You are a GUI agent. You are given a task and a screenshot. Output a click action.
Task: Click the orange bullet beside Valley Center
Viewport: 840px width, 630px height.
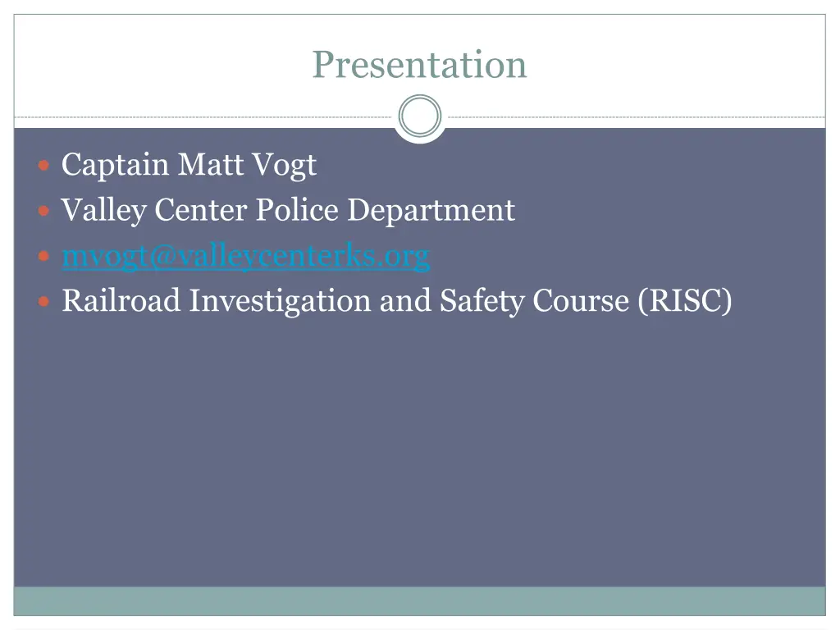click(44, 211)
